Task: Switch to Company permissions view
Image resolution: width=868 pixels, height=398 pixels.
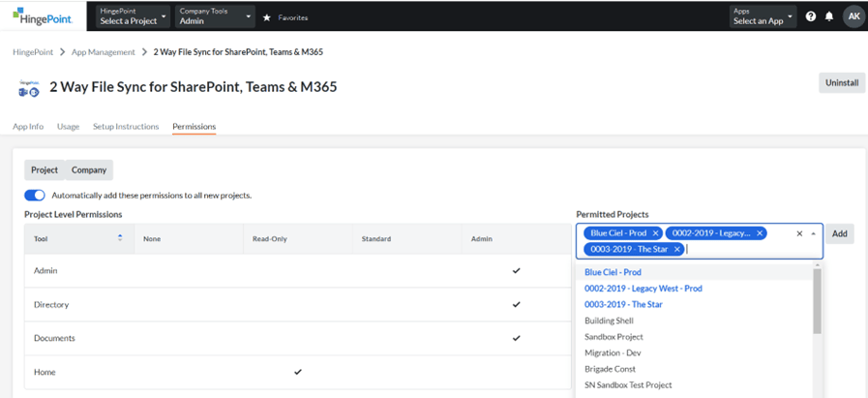Action: [x=89, y=170]
